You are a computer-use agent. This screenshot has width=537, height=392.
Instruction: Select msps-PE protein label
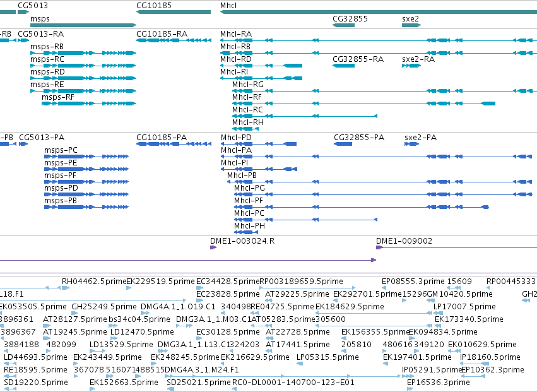[x=61, y=163]
